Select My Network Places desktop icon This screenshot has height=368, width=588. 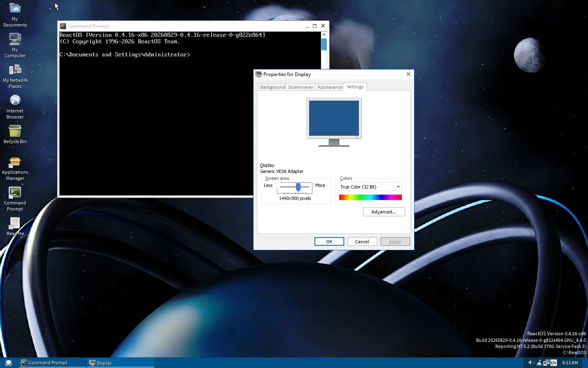coord(15,76)
